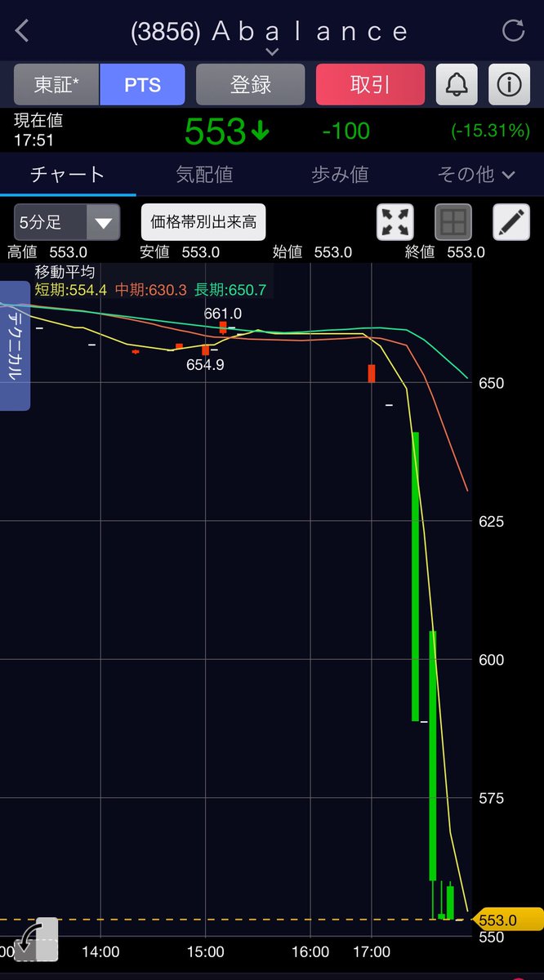Screen dimensions: 544x980
Task: Tap the red 取引 trade button
Action: pos(370,84)
